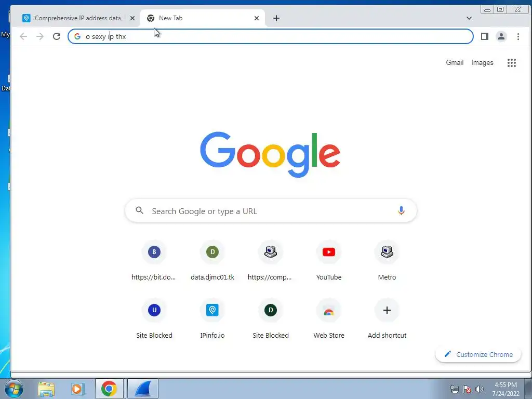The width and height of the screenshot is (532, 399).
Task: Open the data.djmc01.tk shortcut
Action: 212,261
